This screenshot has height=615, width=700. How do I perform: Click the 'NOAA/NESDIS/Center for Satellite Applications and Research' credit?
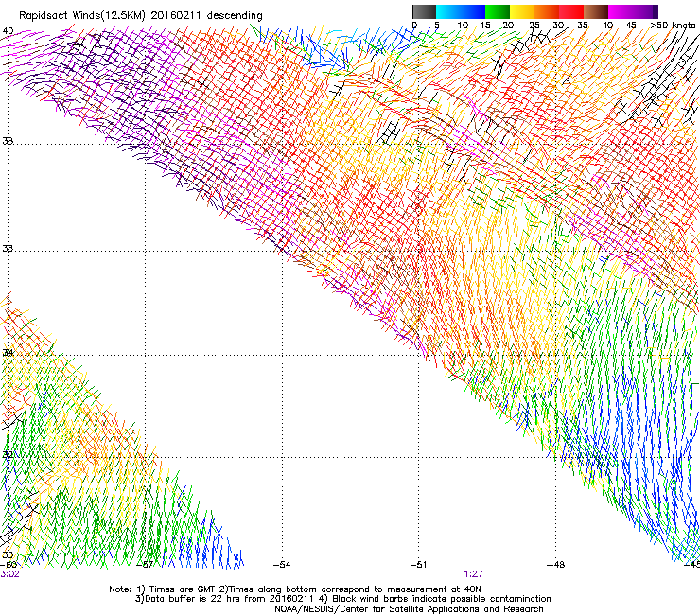point(409,609)
